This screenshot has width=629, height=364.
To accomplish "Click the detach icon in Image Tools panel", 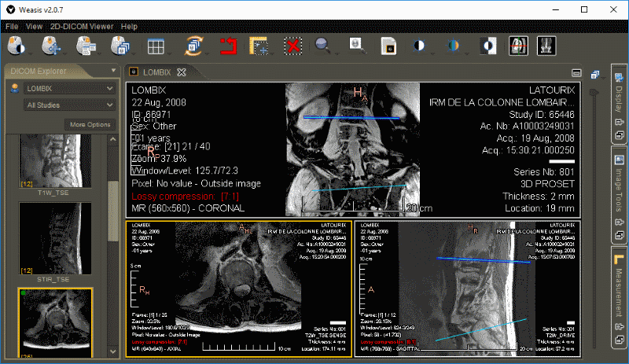I will (619, 222).
